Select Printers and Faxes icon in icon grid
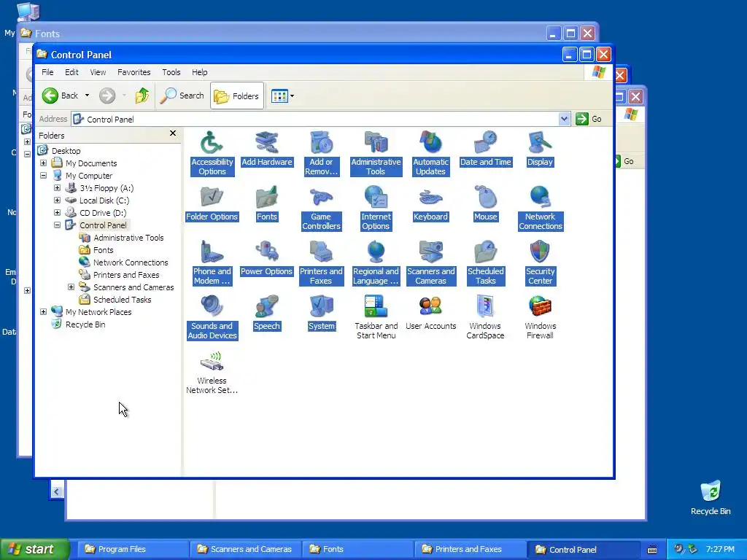 [x=321, y=262]
